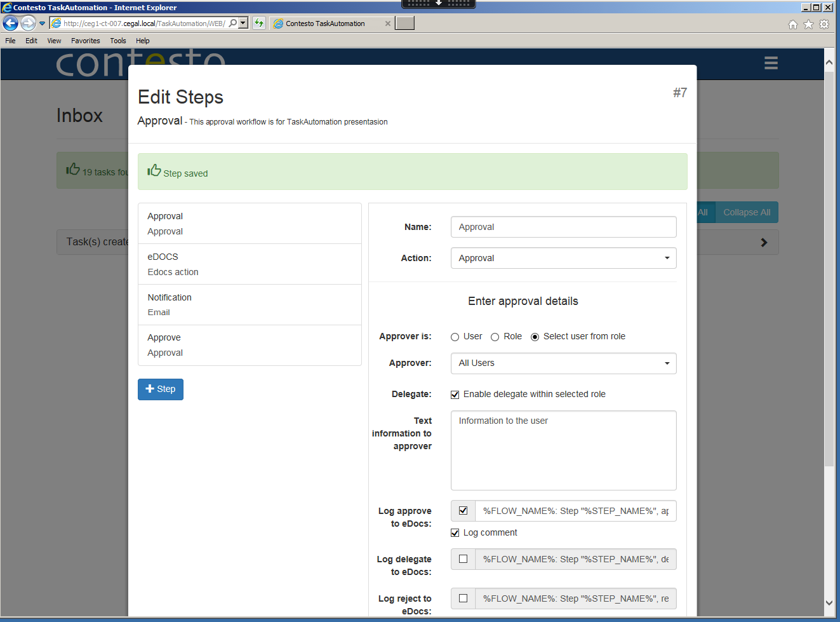Click the refresh page icon
The height and width of the screenshot is (622, 840).
259,24
